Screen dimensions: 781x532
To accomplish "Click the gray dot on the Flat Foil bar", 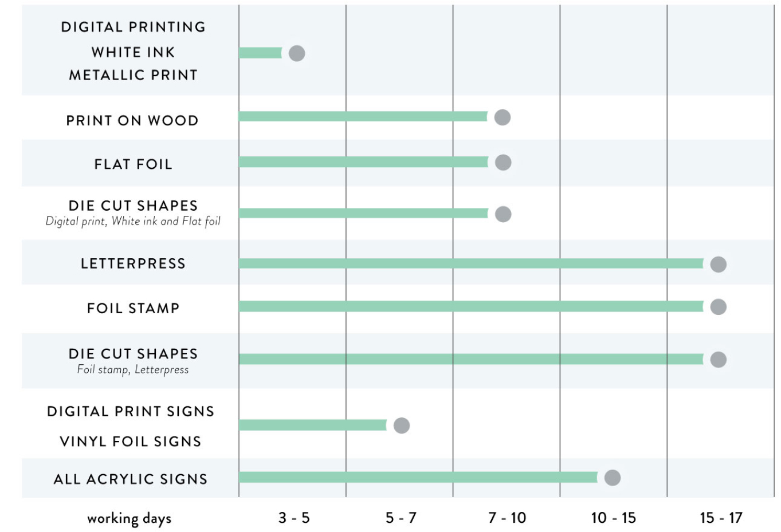I will click(503, 163).
